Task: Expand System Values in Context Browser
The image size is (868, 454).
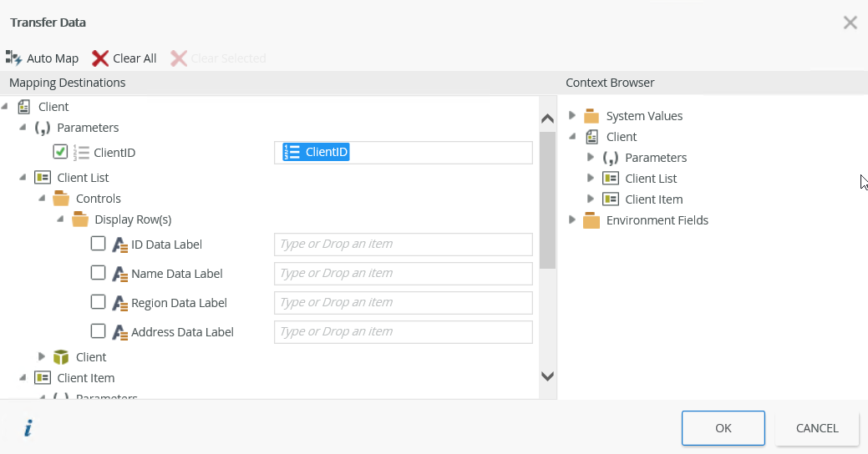Action: point(572,115)
